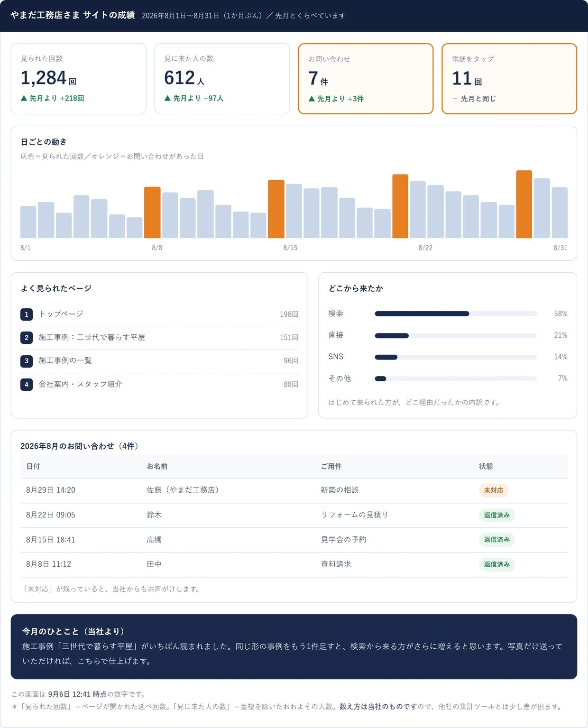This screenshot has height=728, width=588.
Task: Click the name 鈴木
Action: click(154, 515)
